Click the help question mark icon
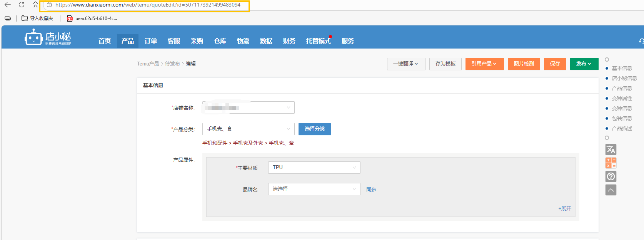 tap(611, 176)
